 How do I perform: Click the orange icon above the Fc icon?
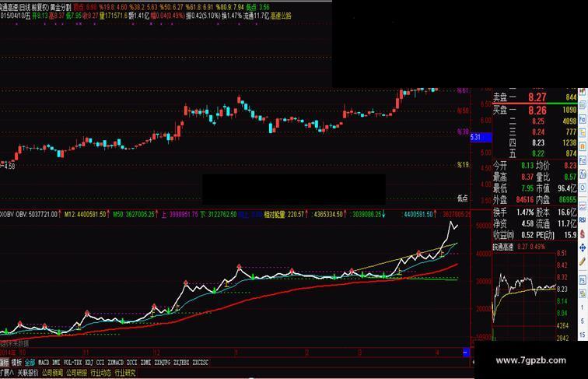click(x=583, y=146)
